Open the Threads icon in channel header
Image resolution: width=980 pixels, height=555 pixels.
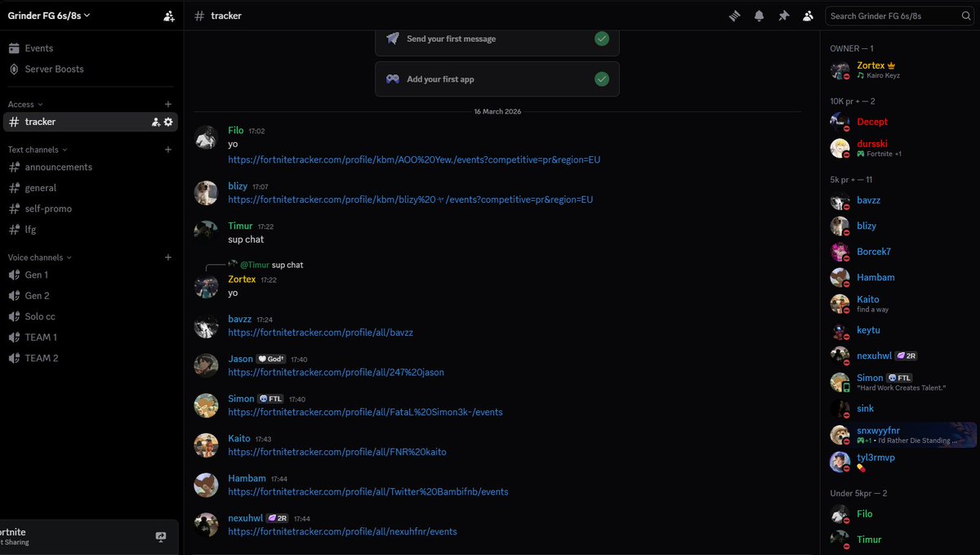(734, 16)
